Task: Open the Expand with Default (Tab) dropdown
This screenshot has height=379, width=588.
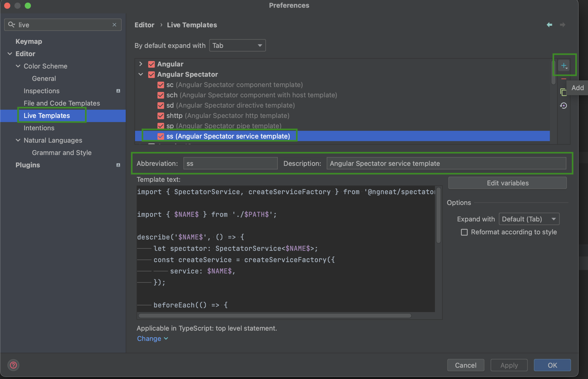Action: (x=529, y=219)
